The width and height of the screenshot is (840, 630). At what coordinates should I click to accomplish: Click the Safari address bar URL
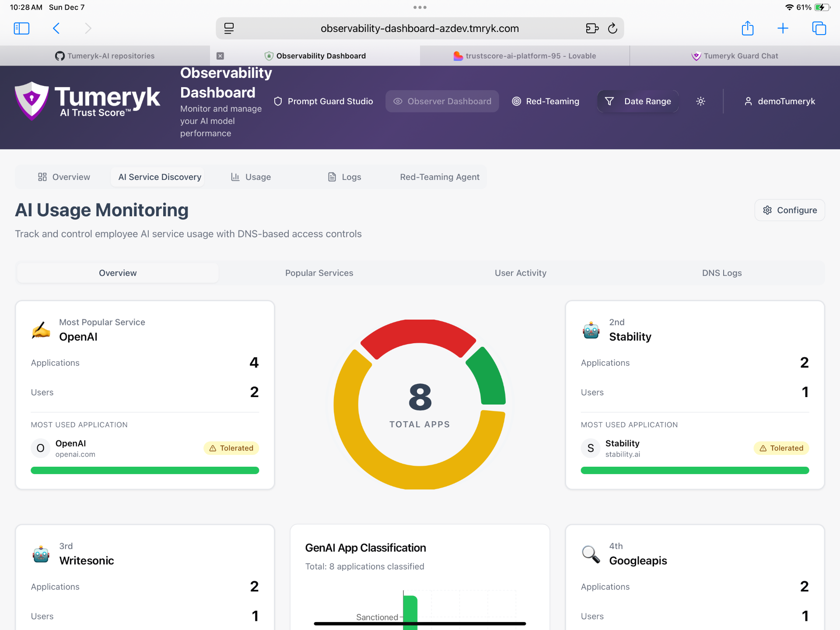420,28
